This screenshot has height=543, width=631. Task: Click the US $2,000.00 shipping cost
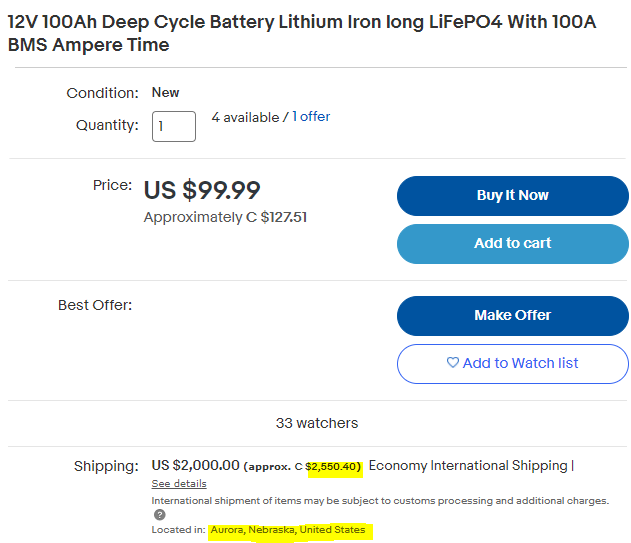(196, 465)
